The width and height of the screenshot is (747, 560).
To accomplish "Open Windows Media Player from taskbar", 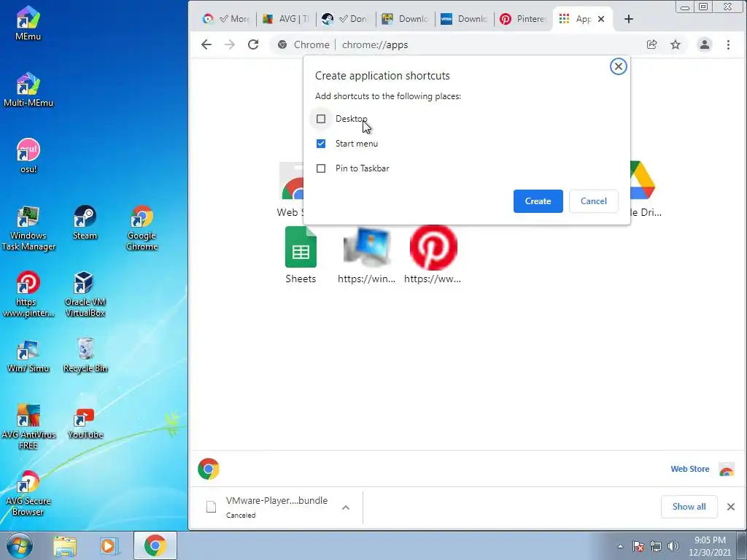I will pyautogui.click(x=109, y=545).
